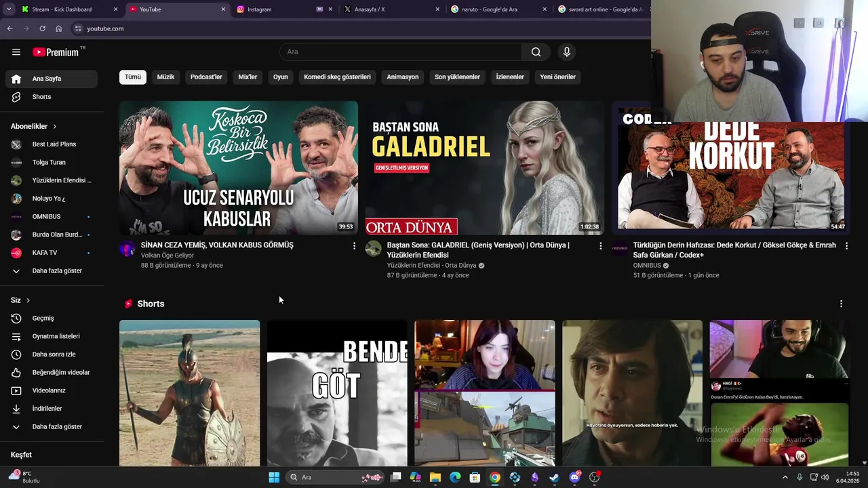Close the YouTube browser tab
The image size is (868, 488).
point(223,9)
